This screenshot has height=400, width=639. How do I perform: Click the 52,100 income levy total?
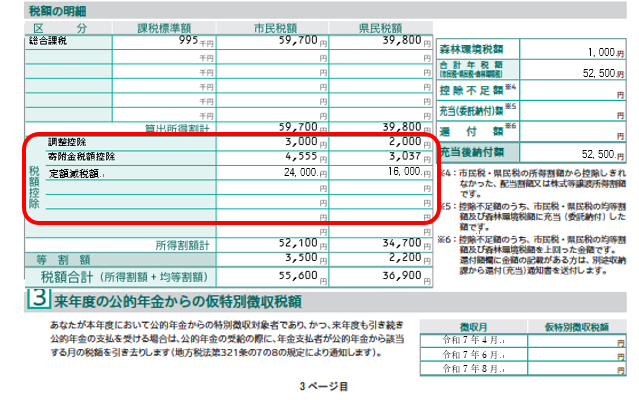[x=298, y=243]
